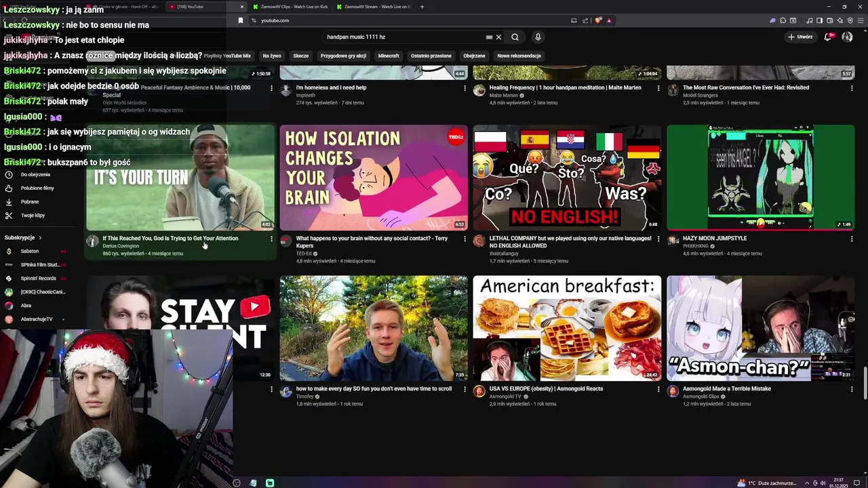This screenshot has width=868, height=488.
Task: Open the HAZY MOON JUMPSTYLE thumbnail
Action: [760, 178]
